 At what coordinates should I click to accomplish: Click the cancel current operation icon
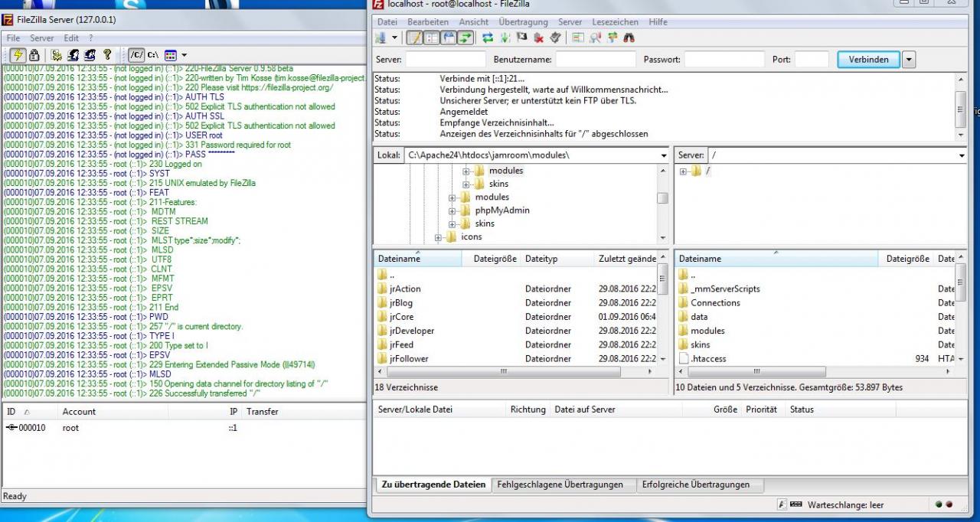(x=521, y=38)
